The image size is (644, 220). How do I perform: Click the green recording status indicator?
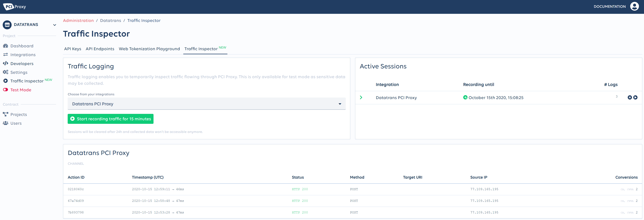click(465, 97)
